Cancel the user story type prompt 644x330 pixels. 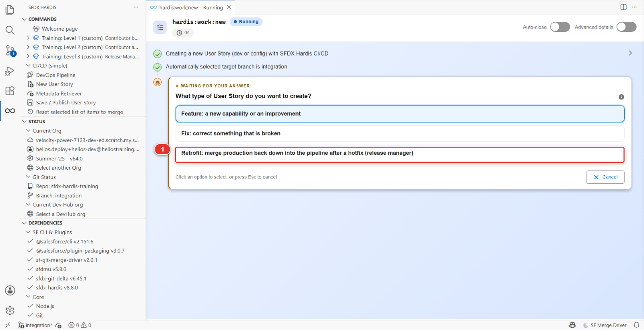point(605,177)
